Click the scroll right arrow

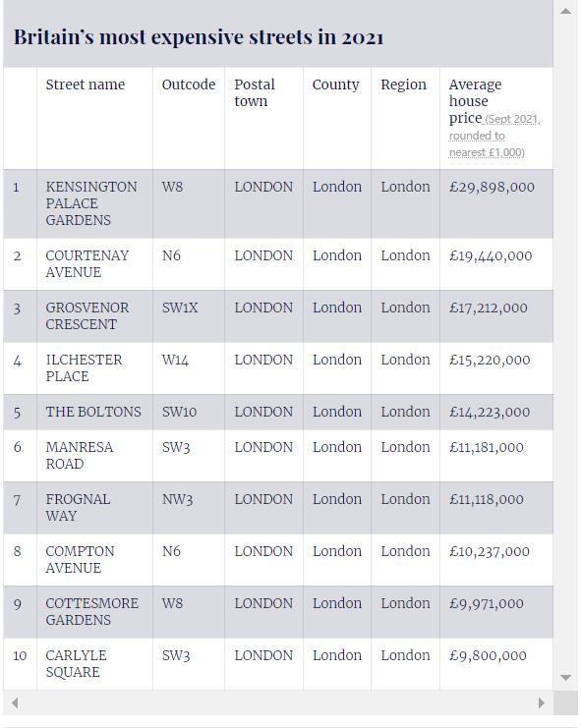(541, 702)
